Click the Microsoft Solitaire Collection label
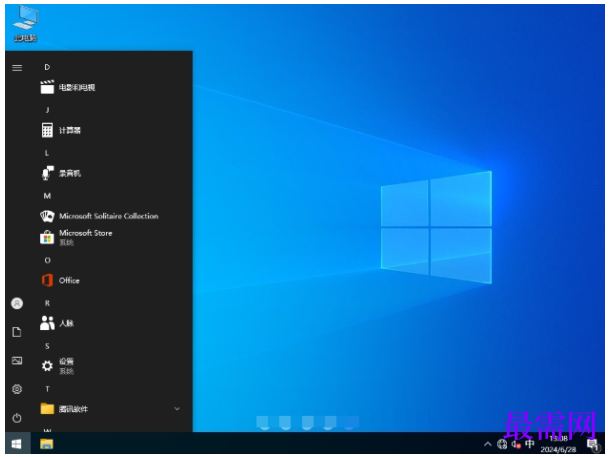This screenshot has width=615, height=457. click(x=109, y=216)
